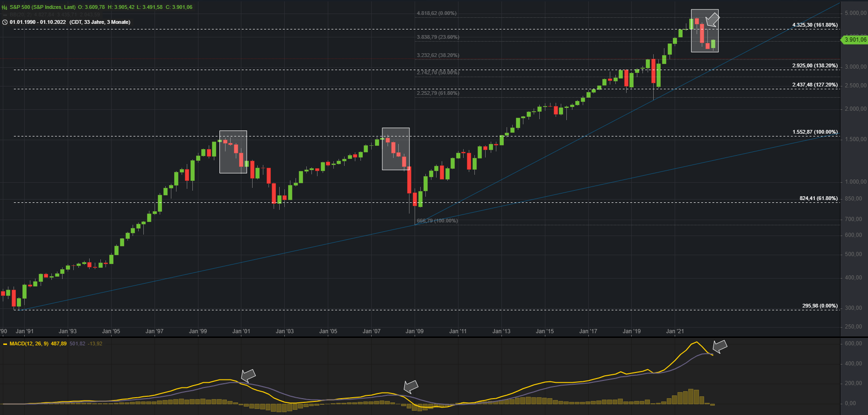Click the Jan '15 time axis label
This screenshot has width=868, height=415.
point(545,332)
